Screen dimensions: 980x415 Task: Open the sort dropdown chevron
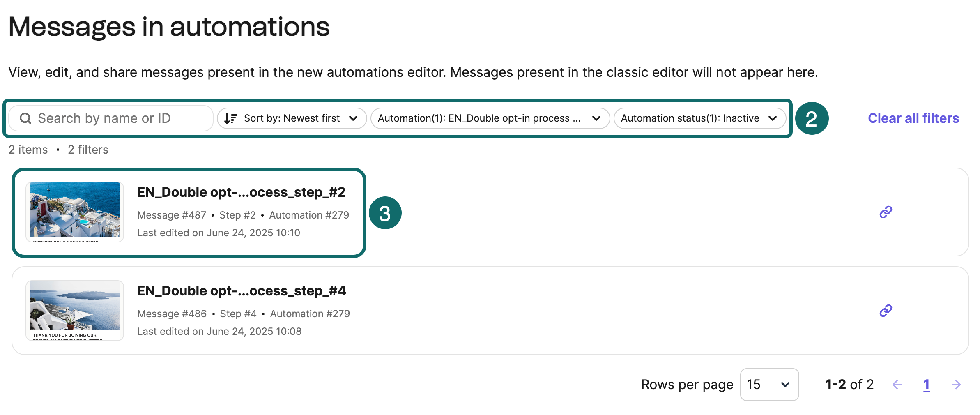pos(354,118)
